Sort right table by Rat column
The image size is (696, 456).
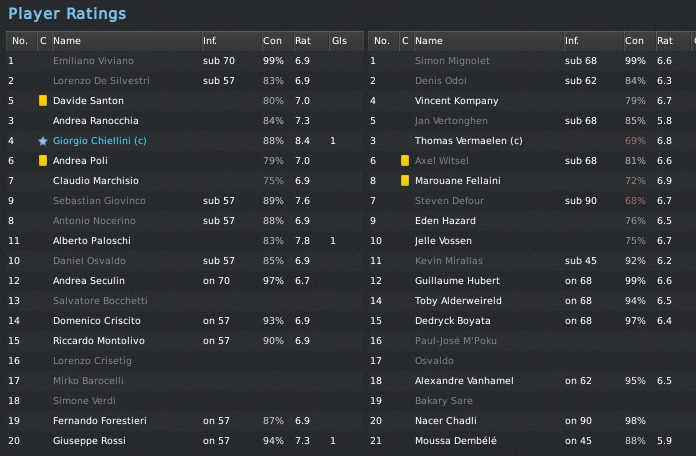[665, 41]
